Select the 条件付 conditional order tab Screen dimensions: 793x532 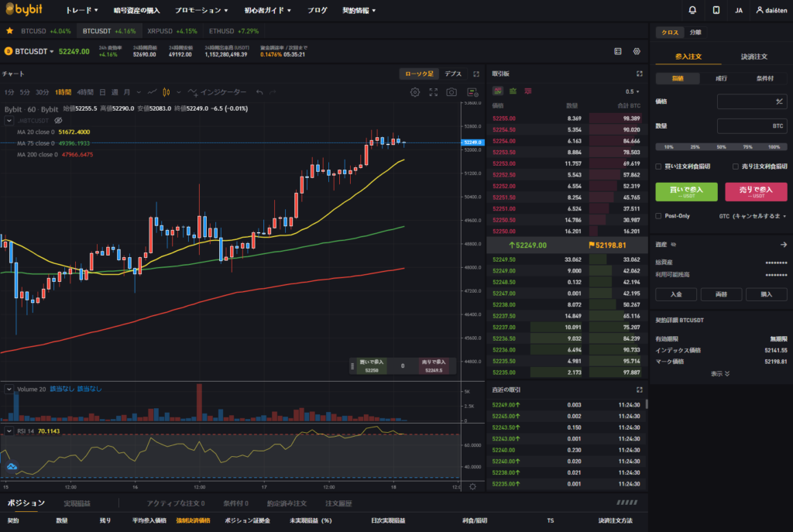tap(764, 78)
